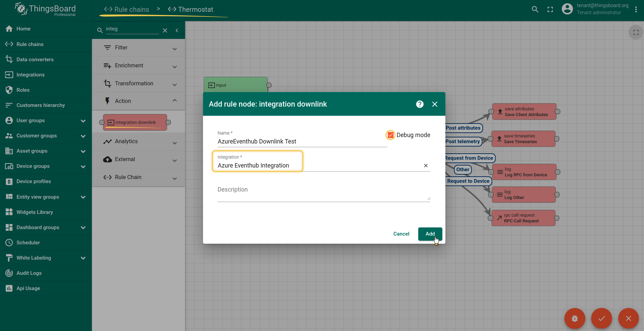Open White Labeling menu item
This screenshot has height=331, width=644.
[46, 258]
